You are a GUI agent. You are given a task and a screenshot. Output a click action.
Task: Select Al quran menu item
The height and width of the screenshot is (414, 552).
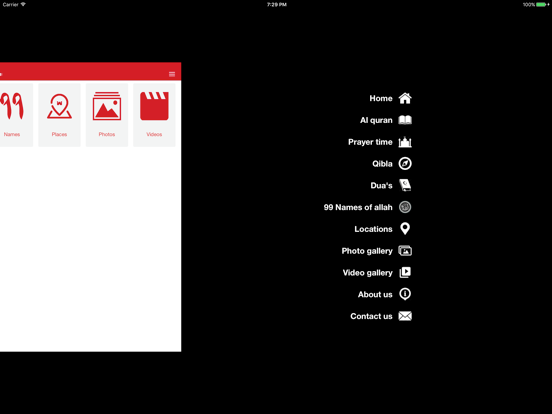tap(376, 120)
